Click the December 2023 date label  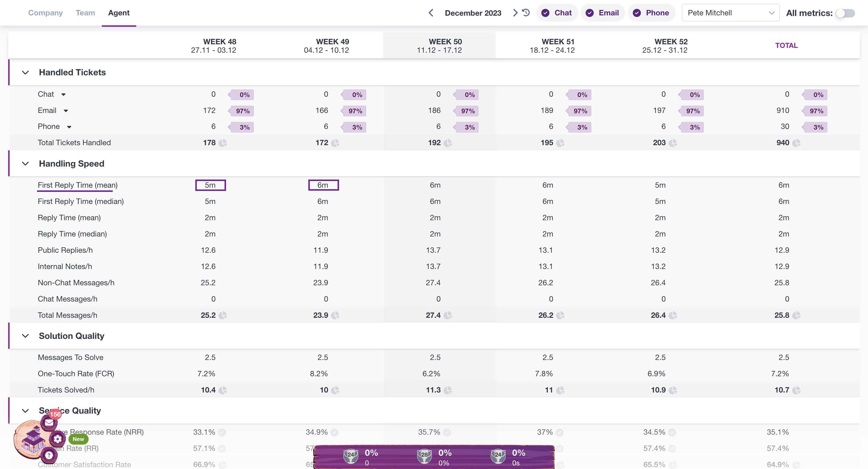click(473, 13)
